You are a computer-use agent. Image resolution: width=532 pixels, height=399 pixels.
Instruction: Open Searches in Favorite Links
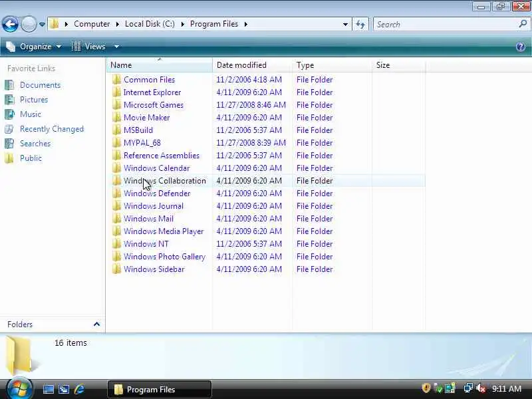tap(35, 144)
